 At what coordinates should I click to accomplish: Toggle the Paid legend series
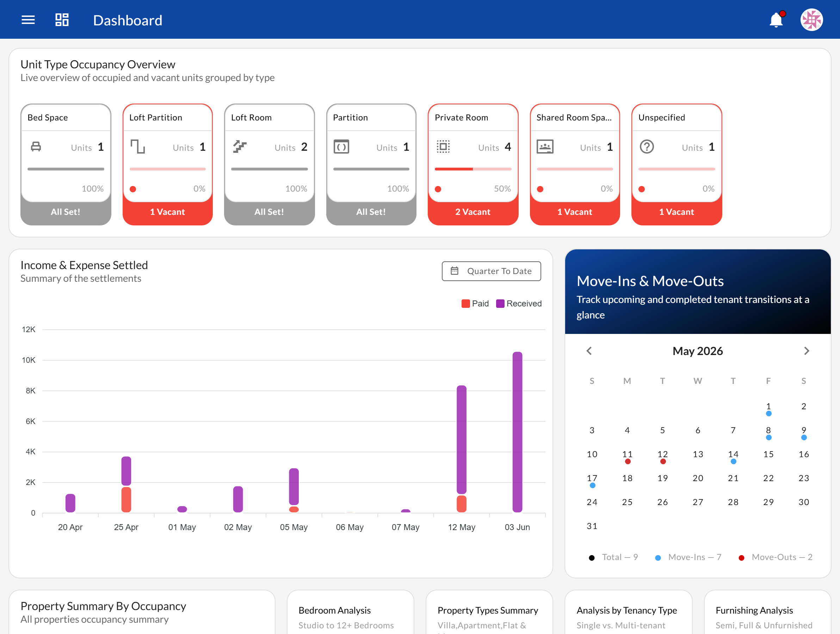click(475, 303)
